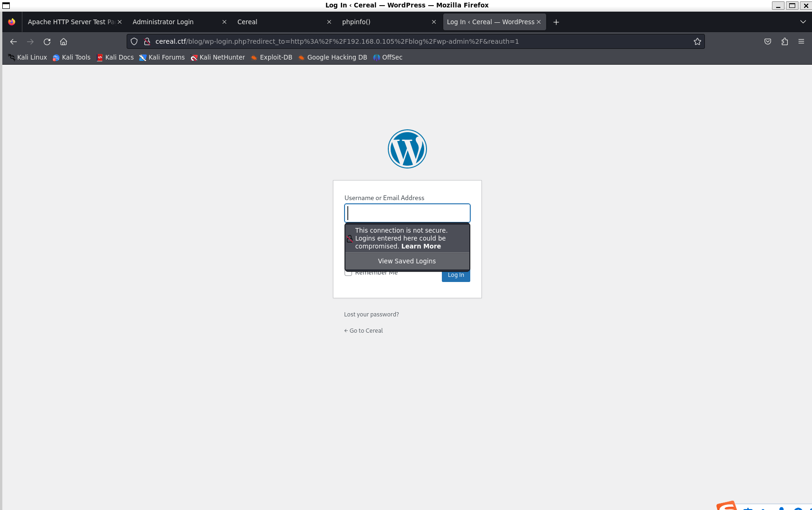Viewport: 812px width, 510px height.
Task: Open the Kali Forums bookmark
Action: 162,57
